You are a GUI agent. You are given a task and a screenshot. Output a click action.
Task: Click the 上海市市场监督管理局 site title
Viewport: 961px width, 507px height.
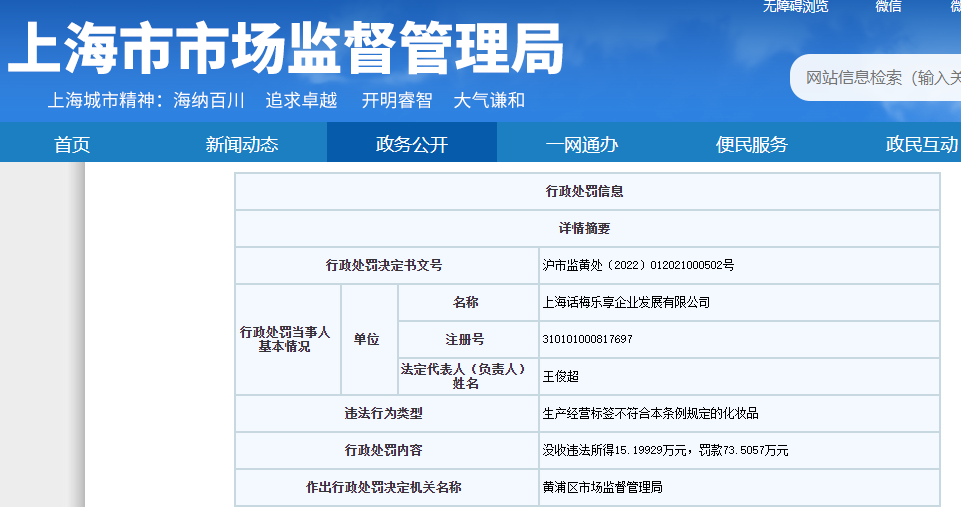point(286,48)
